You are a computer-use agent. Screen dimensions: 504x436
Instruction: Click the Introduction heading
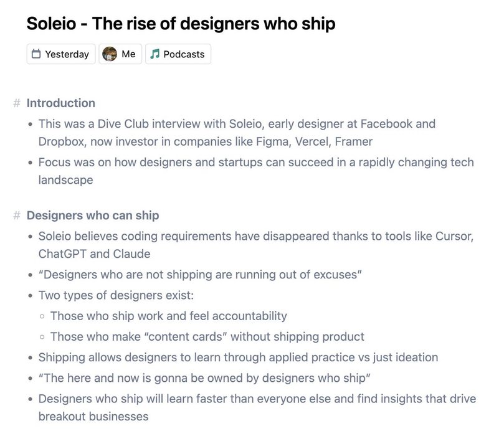coord(61,103)
